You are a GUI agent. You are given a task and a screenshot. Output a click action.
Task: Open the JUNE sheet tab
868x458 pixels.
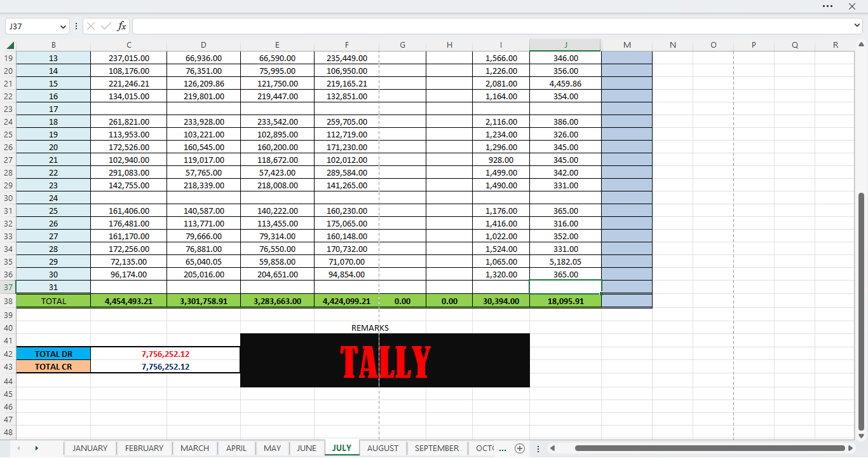[306, 448]
